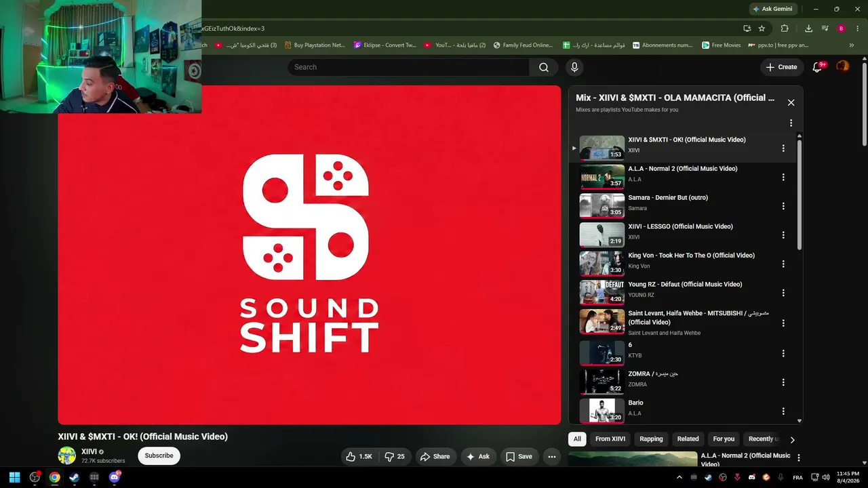The image size is (868, 488).
Task: Open options for King Von playlist entry
Action: (783, 264)
